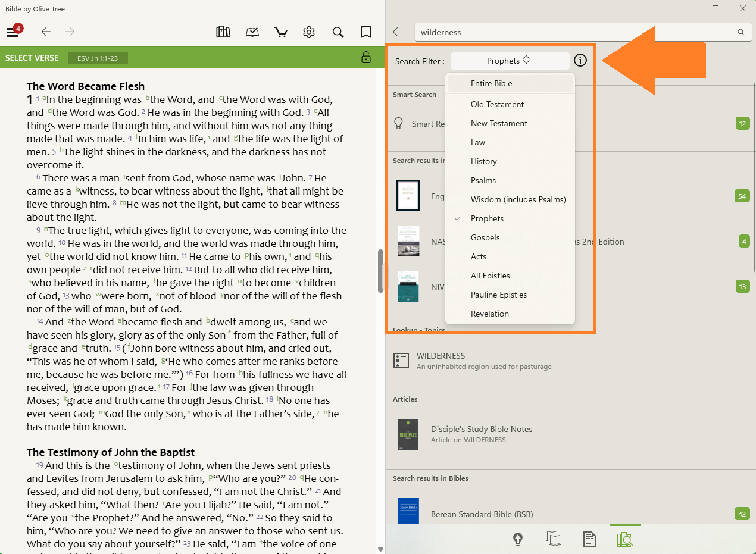
Task: Select New Testament filter option
Action: tap(510, 123)
